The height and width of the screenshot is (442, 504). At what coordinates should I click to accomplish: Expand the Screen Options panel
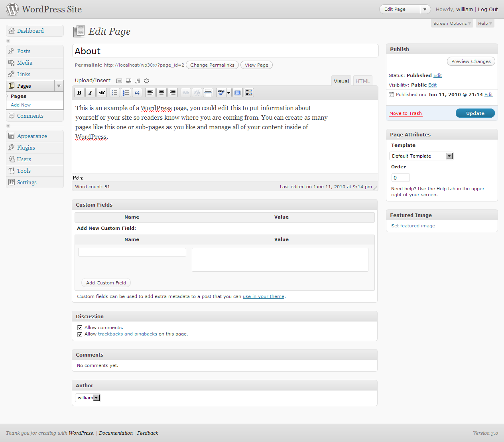point(452,23)
